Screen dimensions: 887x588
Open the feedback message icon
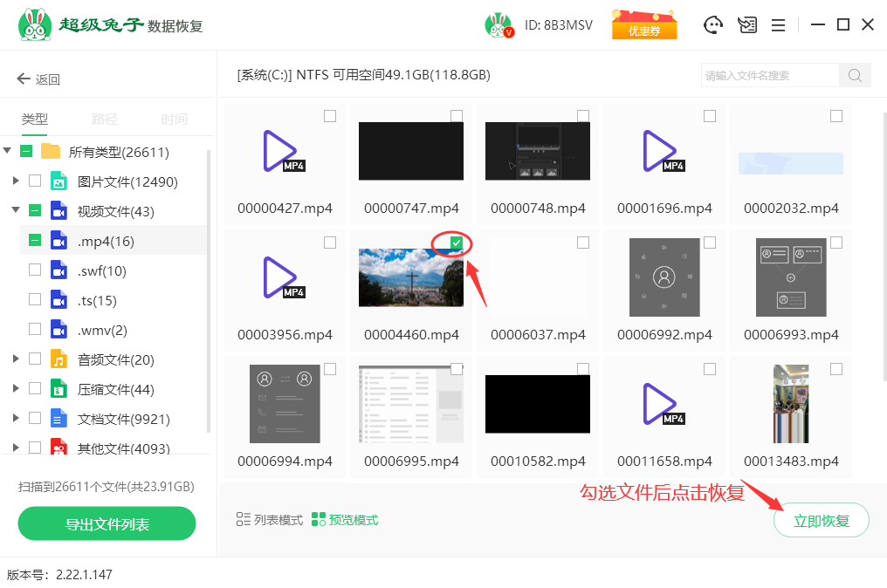tap(746, 25)
